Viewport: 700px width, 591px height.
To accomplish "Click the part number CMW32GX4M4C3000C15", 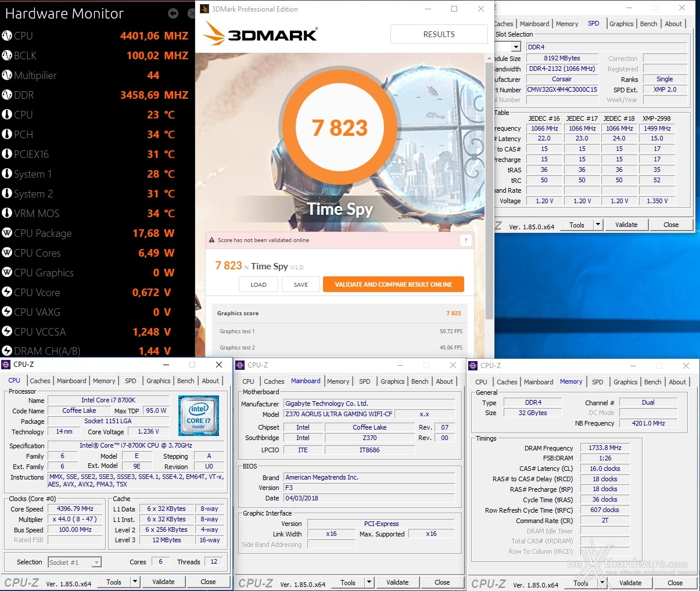I will (562, 89).
